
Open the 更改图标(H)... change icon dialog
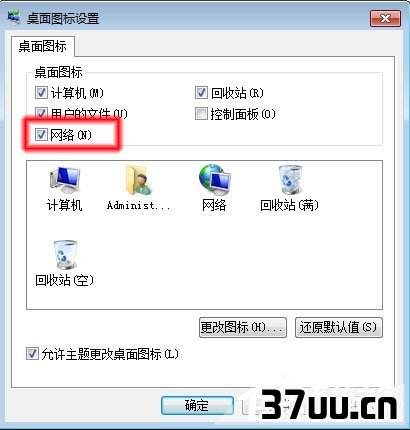coord(243,328)
